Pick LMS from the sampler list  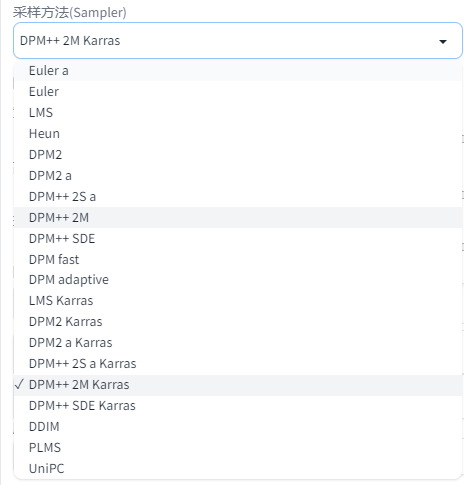(x=238, y=113)
